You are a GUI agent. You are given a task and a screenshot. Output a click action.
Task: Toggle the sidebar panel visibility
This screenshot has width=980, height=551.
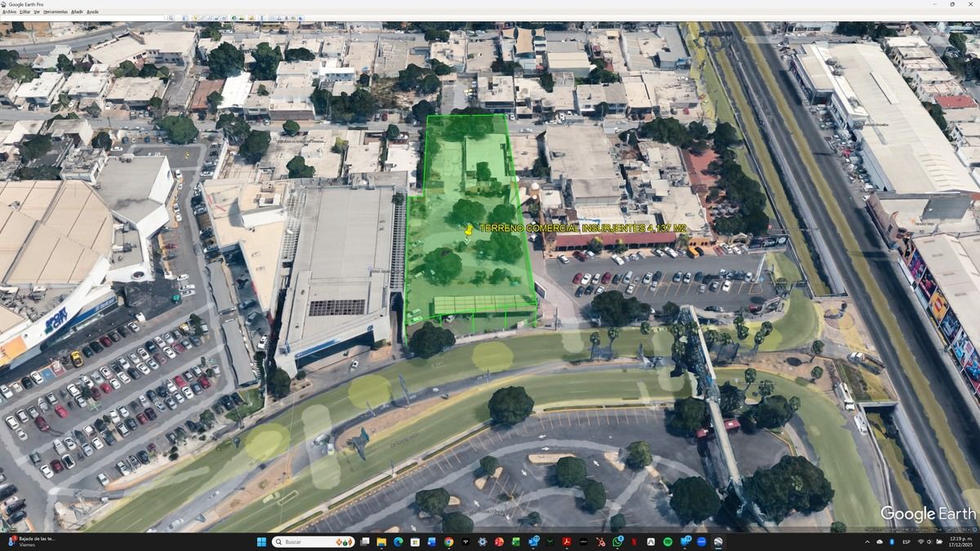185,18
